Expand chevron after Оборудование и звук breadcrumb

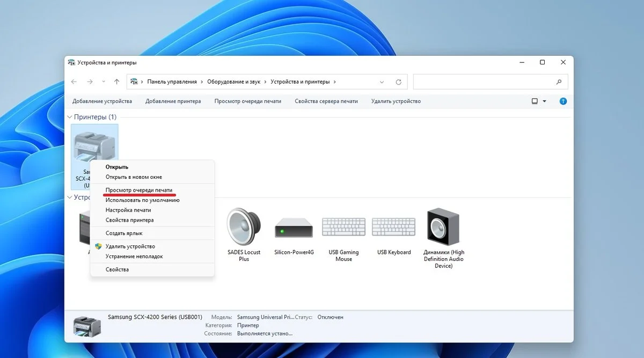coord(265,82)
